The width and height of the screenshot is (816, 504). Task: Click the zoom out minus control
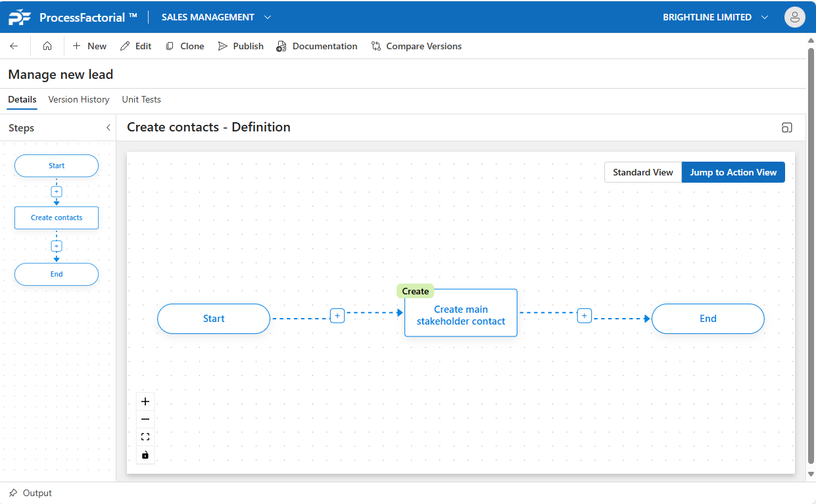[x=145, y=419]
